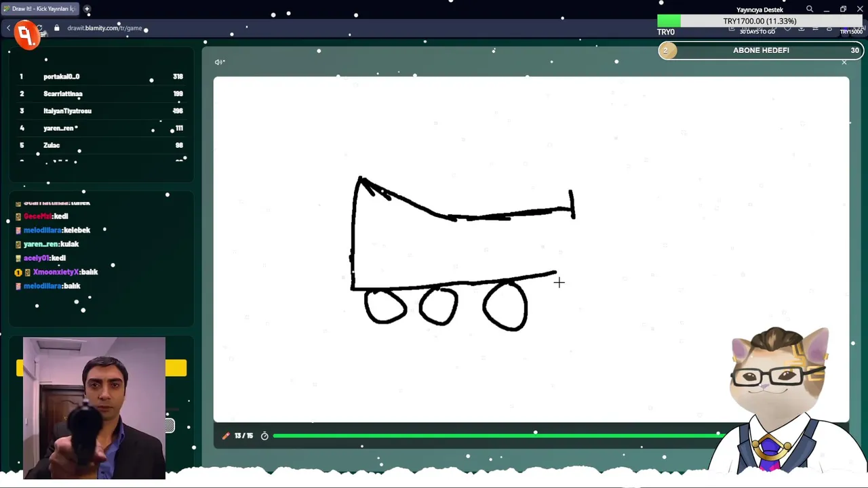Viewport: 868px width, 488px height.
Task: Click the orange Kick logo badge
Action: coord(27,35)
